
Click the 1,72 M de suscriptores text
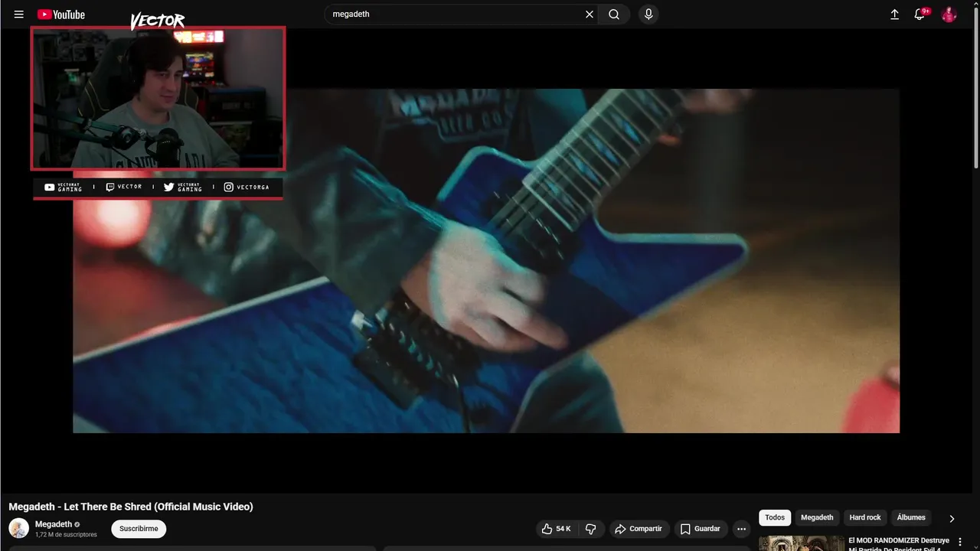click(66, 535)
